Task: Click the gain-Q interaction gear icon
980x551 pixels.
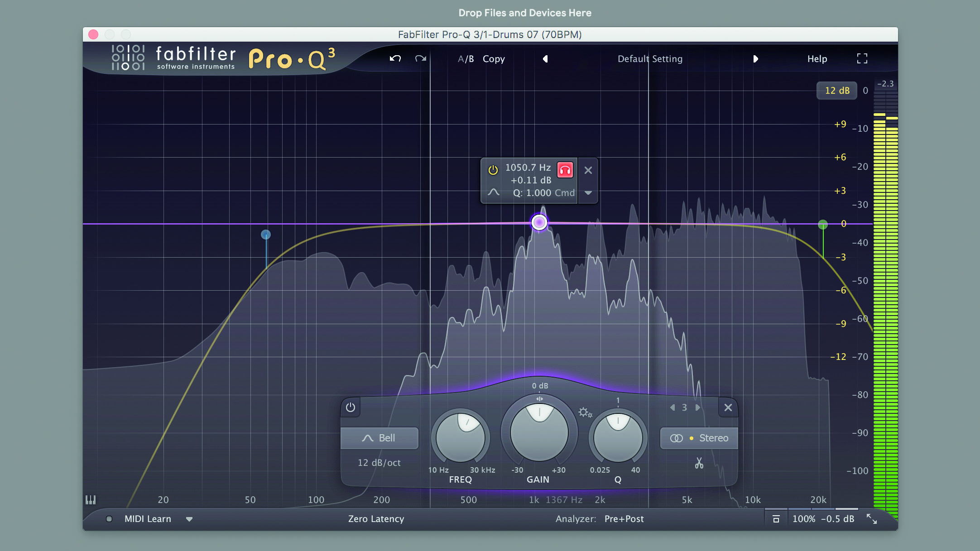Action: [585, 412]
